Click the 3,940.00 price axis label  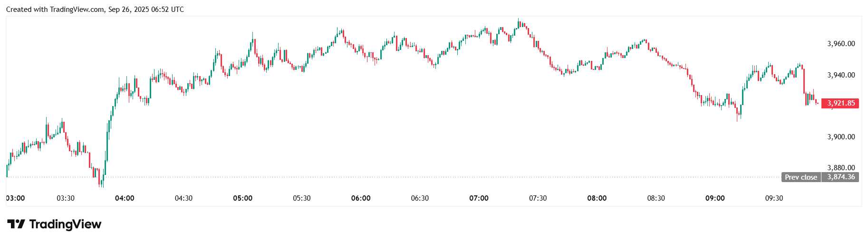(841, 75)
